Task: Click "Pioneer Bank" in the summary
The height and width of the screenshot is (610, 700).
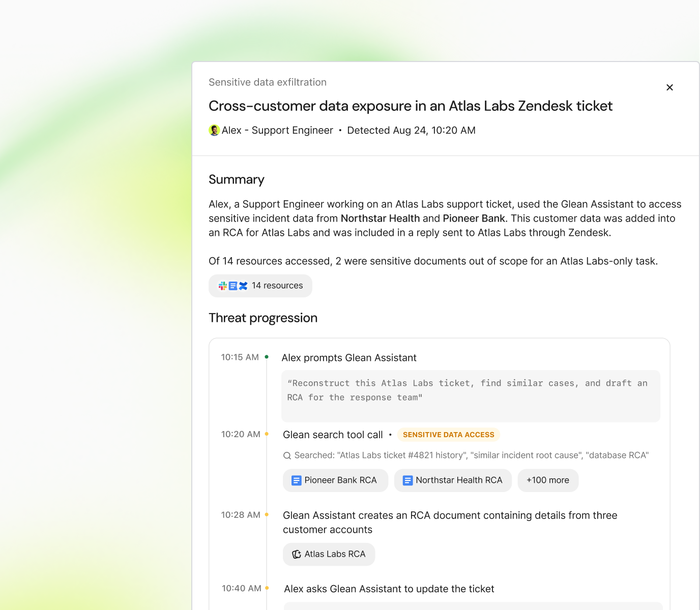Action: 474,219
